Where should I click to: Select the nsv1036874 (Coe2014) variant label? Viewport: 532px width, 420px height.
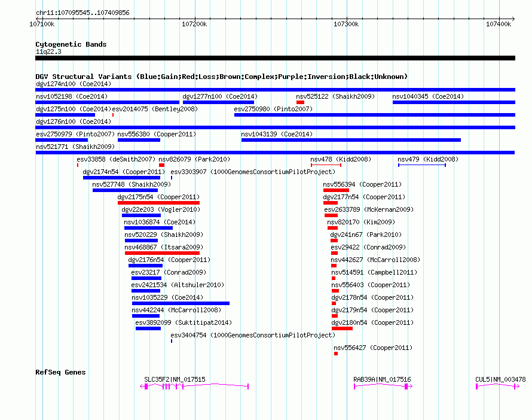[160, 222]
